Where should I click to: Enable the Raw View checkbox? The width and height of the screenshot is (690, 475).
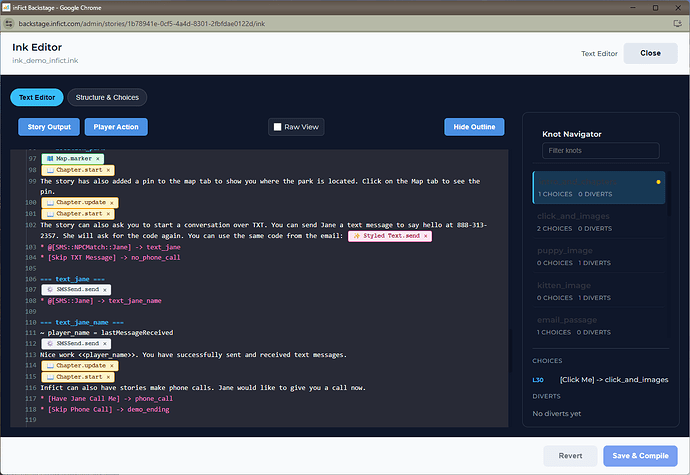(278, 127)
